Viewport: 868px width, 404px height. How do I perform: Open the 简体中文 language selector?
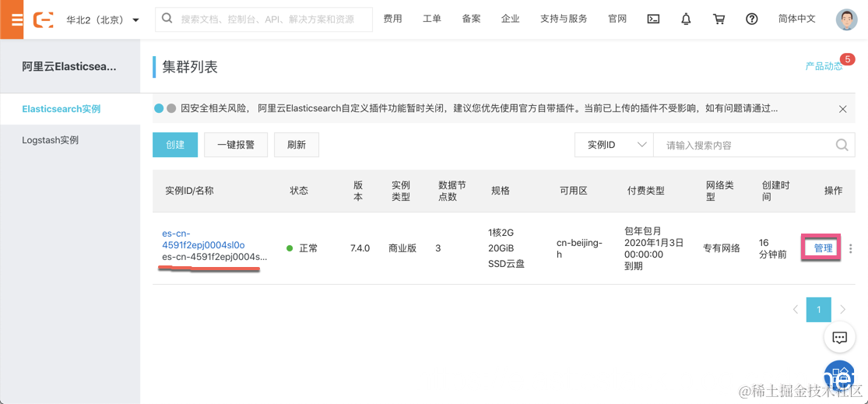tap(796, 19)
